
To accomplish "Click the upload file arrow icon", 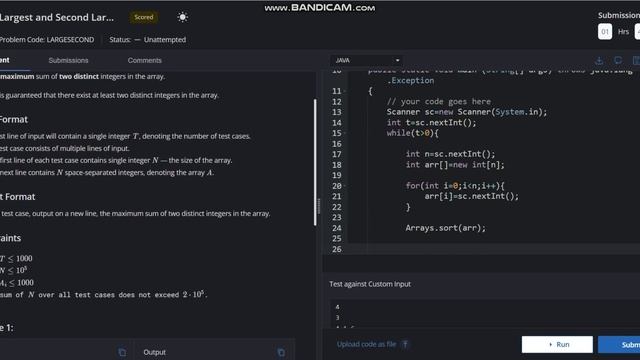I will click(x=405, y=344).
